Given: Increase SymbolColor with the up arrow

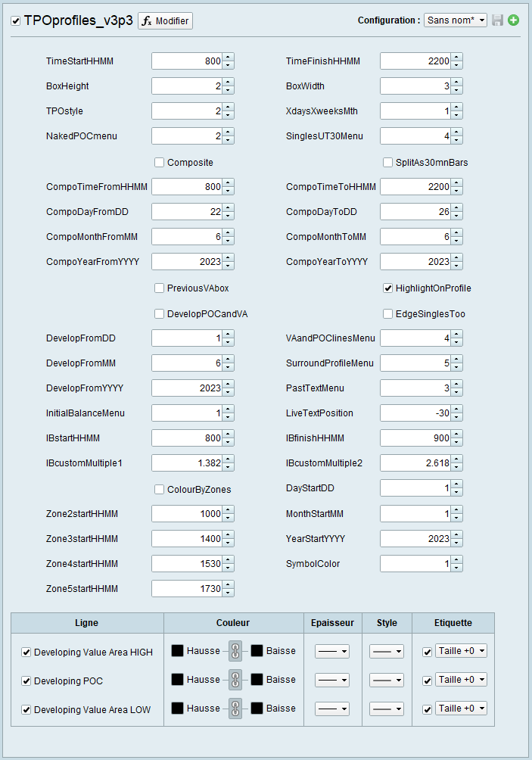Looking at the screenshot, I should click(457, 560).
